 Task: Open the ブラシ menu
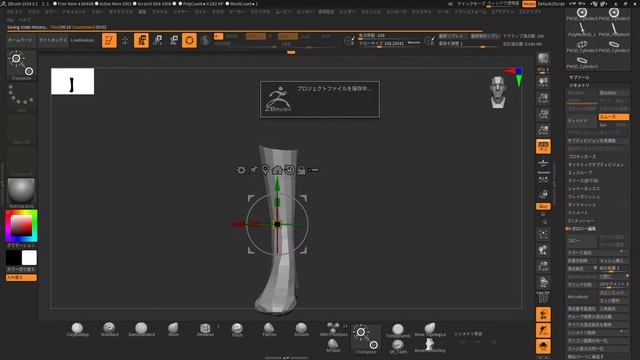coord(33,12)
